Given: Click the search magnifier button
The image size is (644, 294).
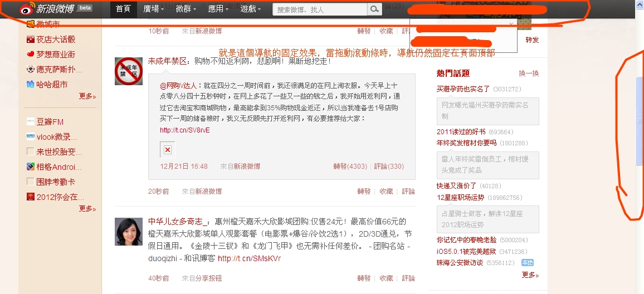Looking at the screenshot, I should [374, 9].
